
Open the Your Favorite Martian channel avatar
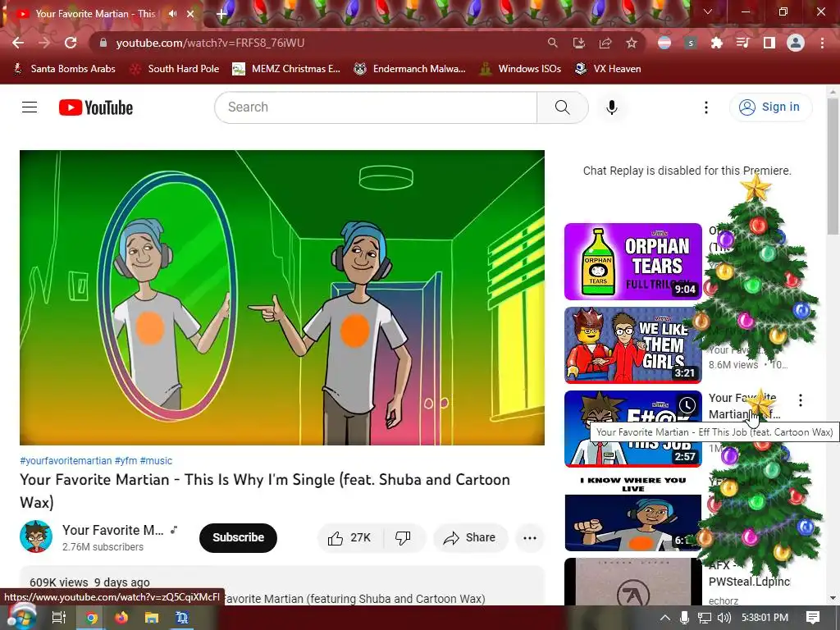coord(36,536)
